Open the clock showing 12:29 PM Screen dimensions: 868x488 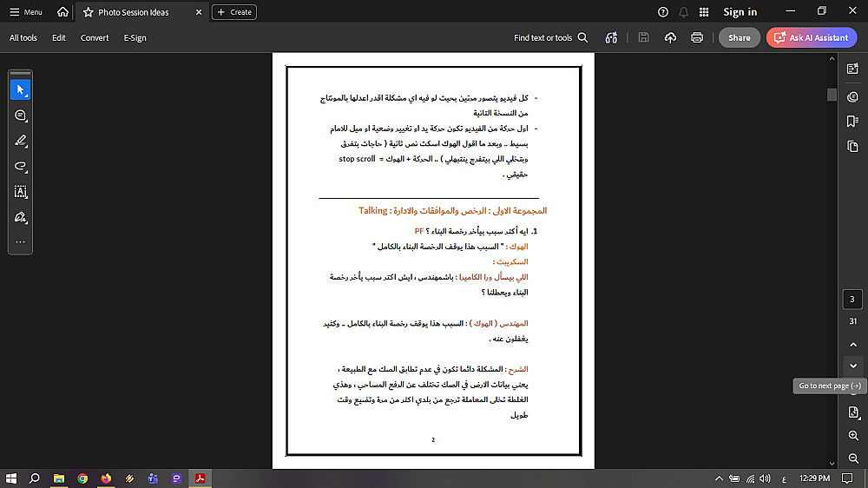pyautogui.click(x=814, y=478)
